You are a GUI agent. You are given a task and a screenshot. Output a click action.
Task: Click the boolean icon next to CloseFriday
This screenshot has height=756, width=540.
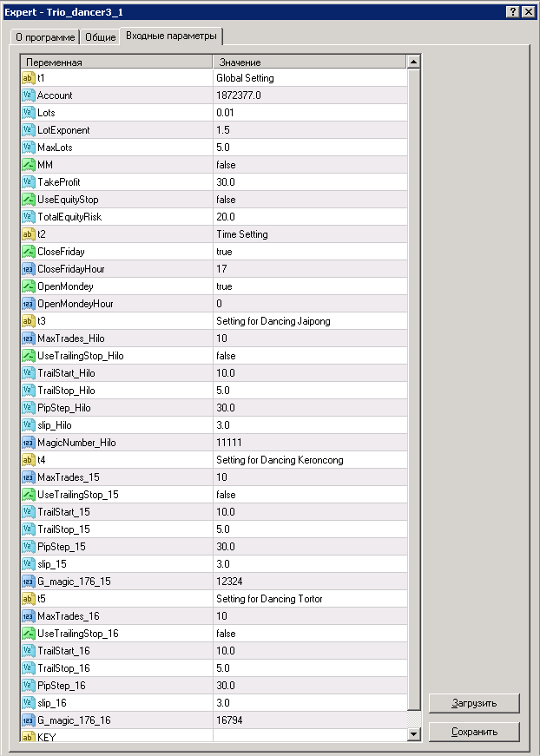point(29,252)
